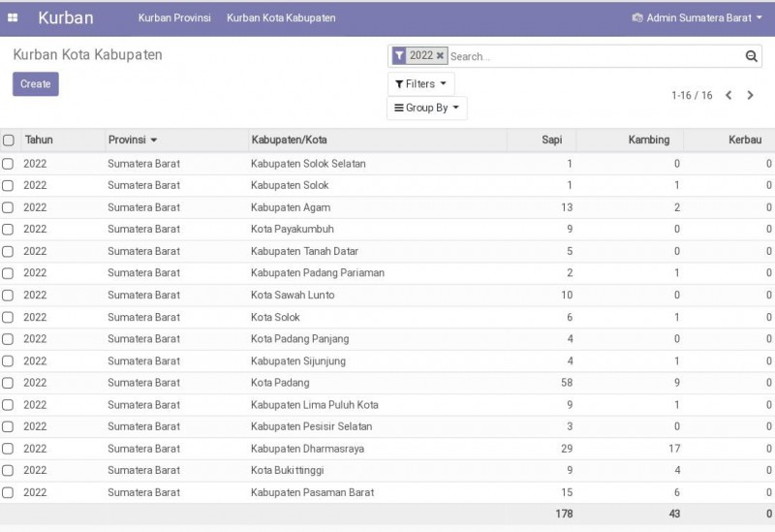Click the camera icon beside Admin Sumatera Barat
Screen dimensions: 775x532
tap(637, 17)
